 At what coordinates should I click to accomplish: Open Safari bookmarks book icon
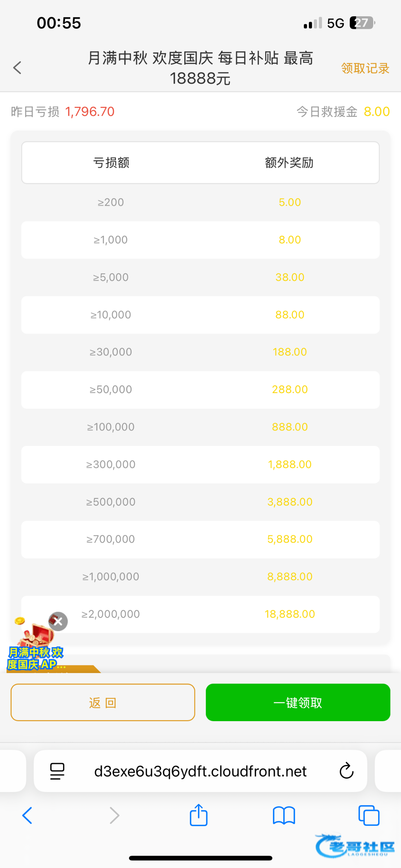click(284, 816)
